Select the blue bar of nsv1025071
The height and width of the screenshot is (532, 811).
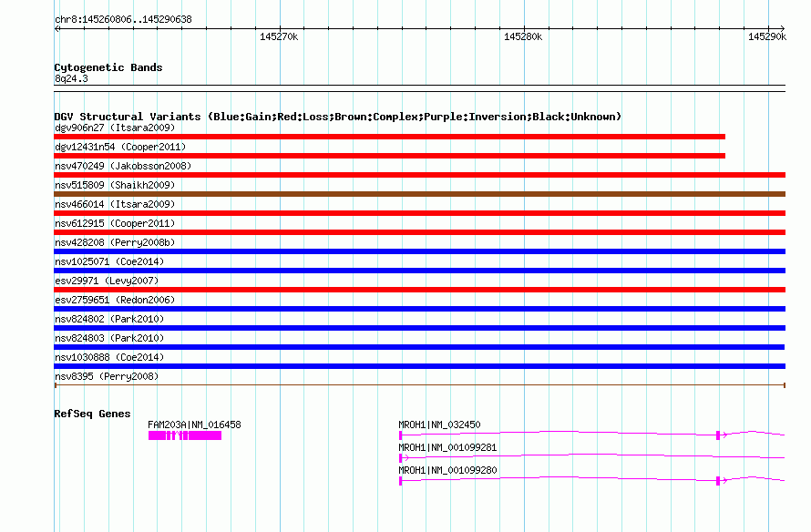tap(419, 271)
